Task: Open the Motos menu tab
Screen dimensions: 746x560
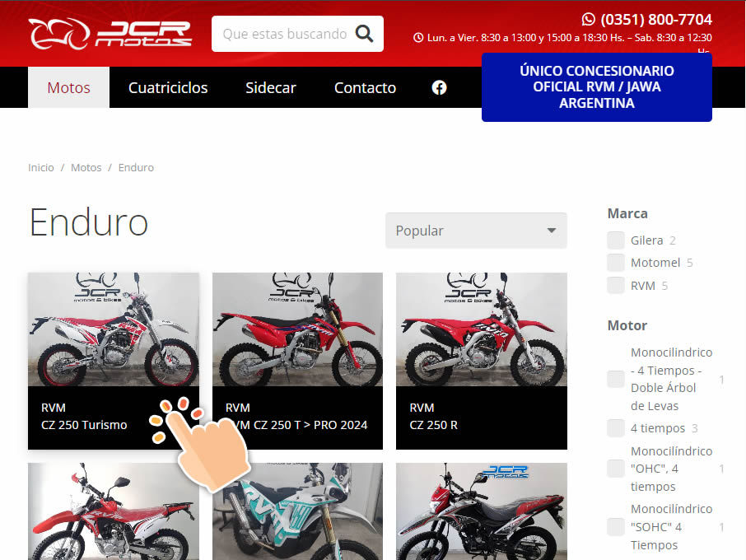Action: [x=68, y=87]
